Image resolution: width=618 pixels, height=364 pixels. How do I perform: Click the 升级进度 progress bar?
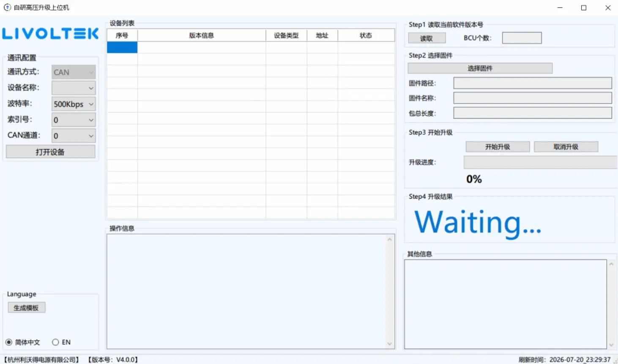pos(540,162)
